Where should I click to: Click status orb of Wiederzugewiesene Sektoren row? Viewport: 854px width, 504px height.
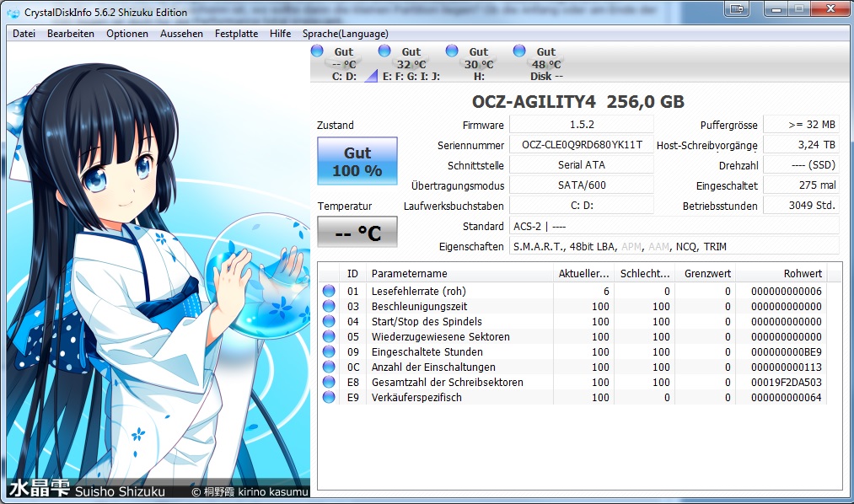coord(329,336)
